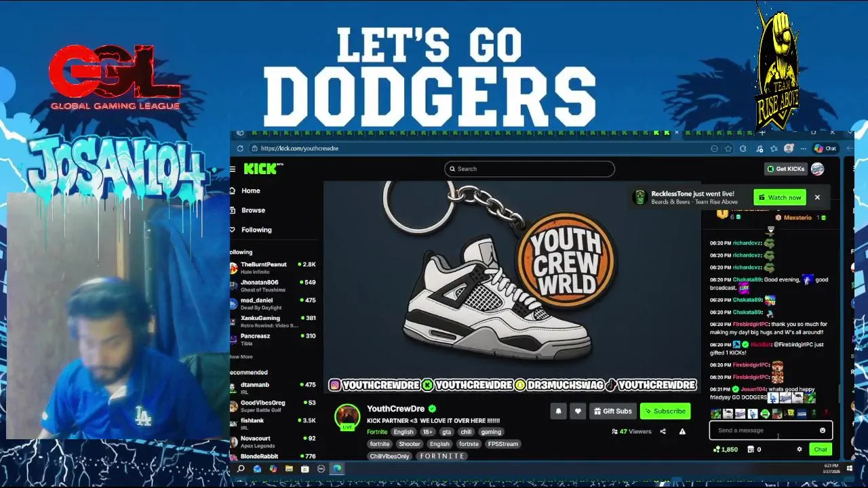The width and height of the screenshot is (868, 488).
Task: Click the report warning triangle icon
Action: click(x=682, y=431)
